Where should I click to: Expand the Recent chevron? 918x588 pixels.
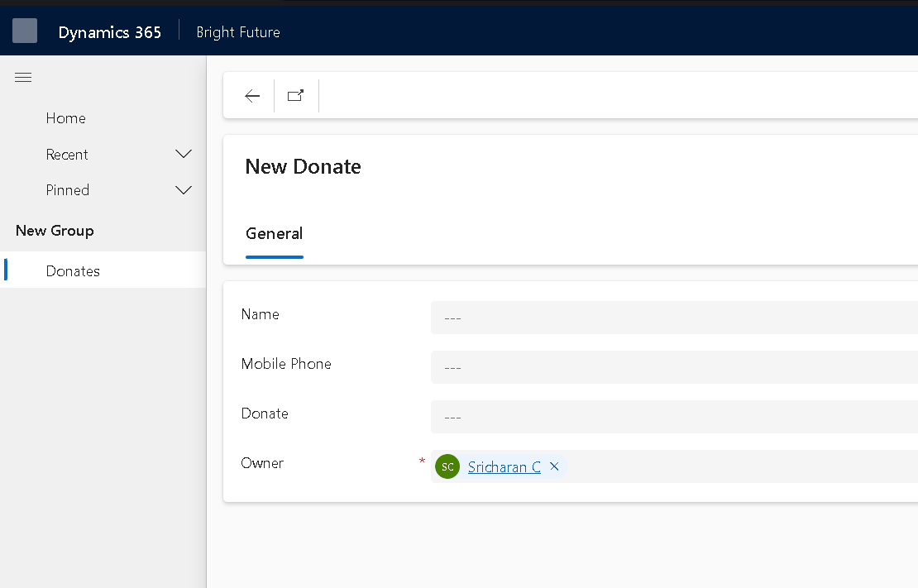(184, 155)
